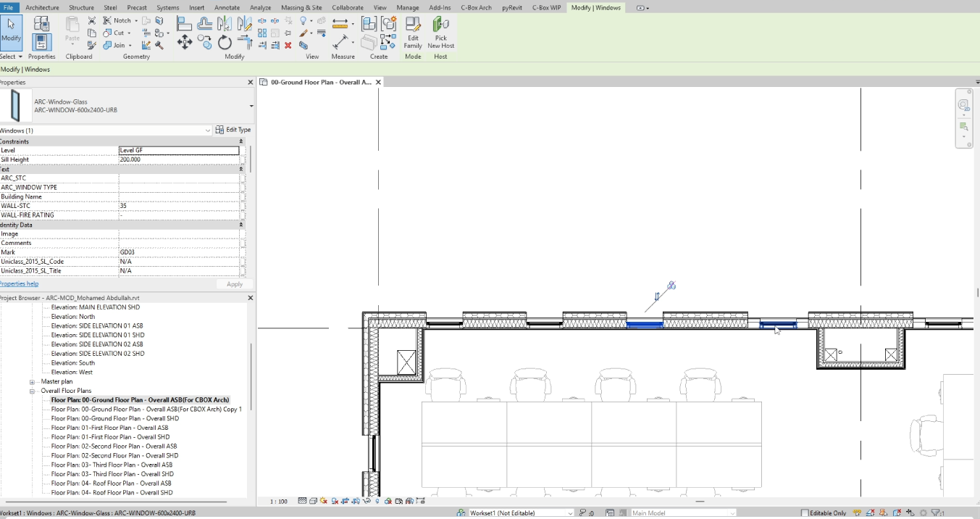Open the Workset1 (Not Editable) dropdown
The width and height of the screenshot is (980, 519).
(x=570, y=513)
